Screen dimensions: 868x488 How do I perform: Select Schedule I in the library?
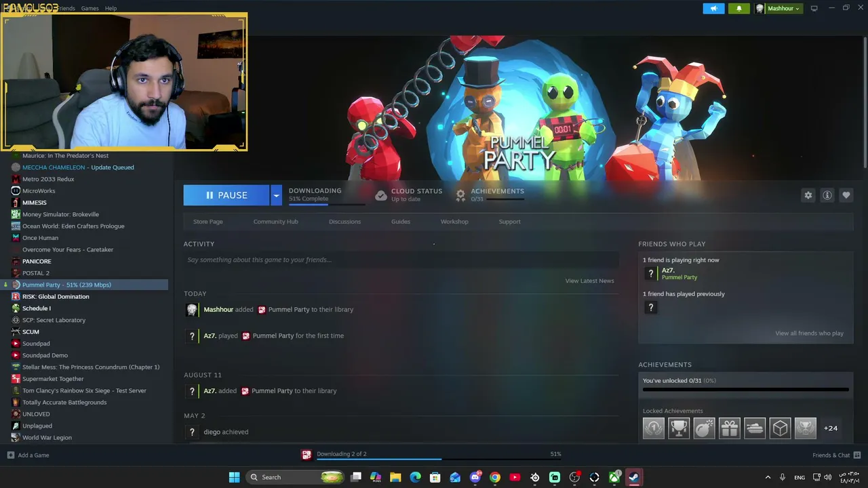37,308
